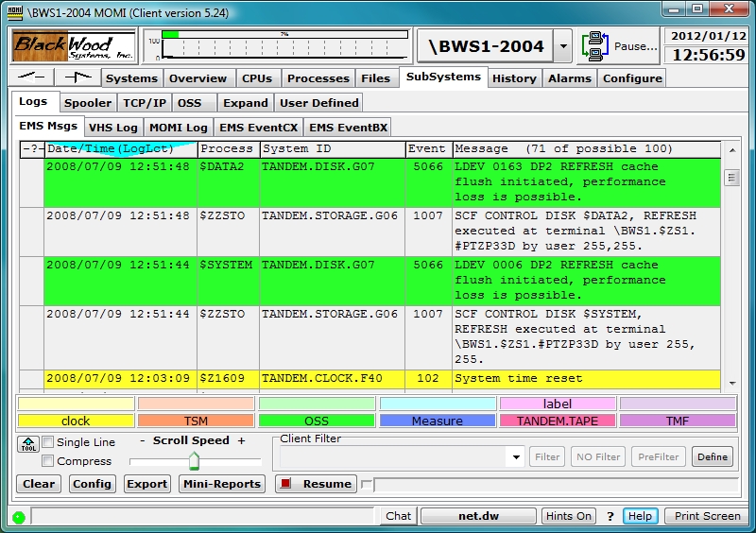756x533 pixels.
Task: Expand the Client Filter dropdown
Action: point(516,457)
